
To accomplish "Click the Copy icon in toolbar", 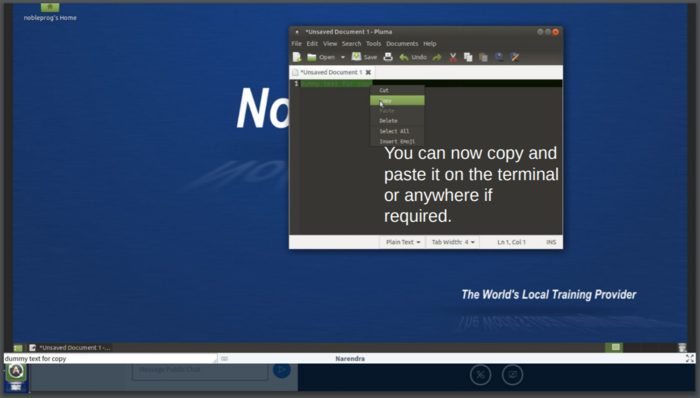I will [468, 57].
